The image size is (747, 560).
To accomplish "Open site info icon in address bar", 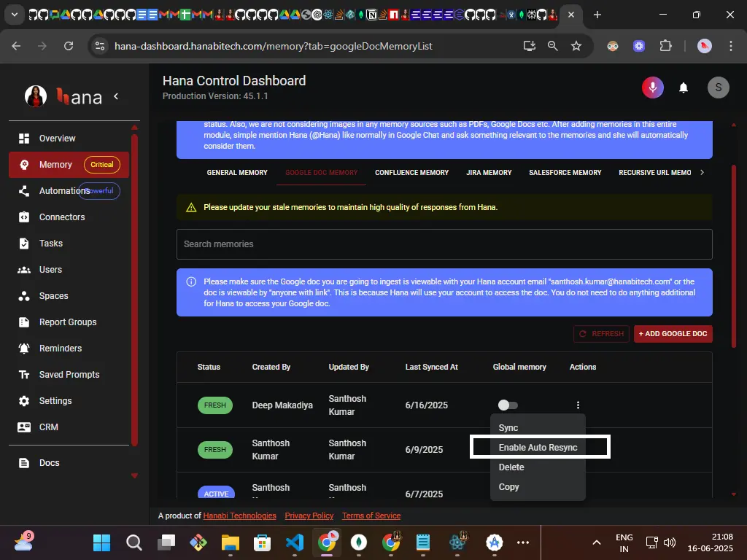I will pyautogui.click(x=100, y=46).
